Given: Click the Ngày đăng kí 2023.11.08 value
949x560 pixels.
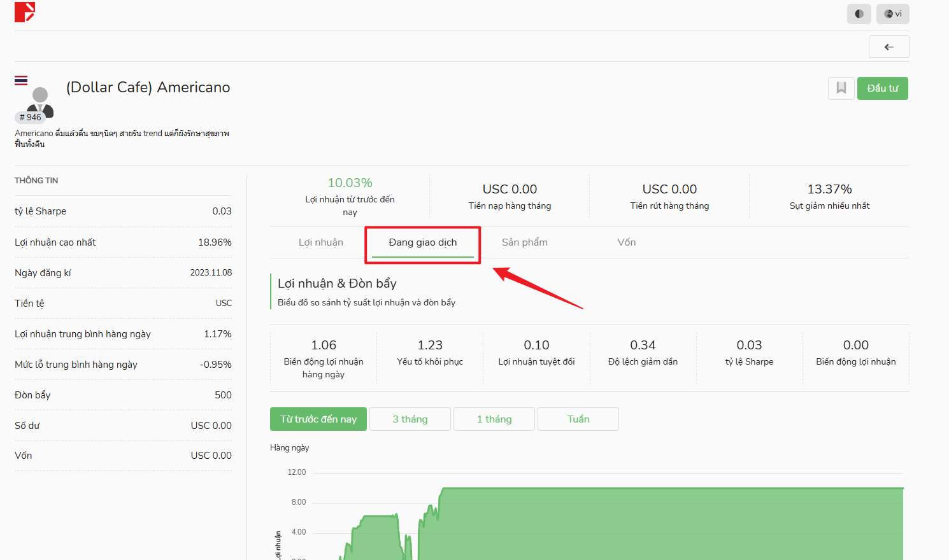Looking at the screenshot, I should point(211,272).
